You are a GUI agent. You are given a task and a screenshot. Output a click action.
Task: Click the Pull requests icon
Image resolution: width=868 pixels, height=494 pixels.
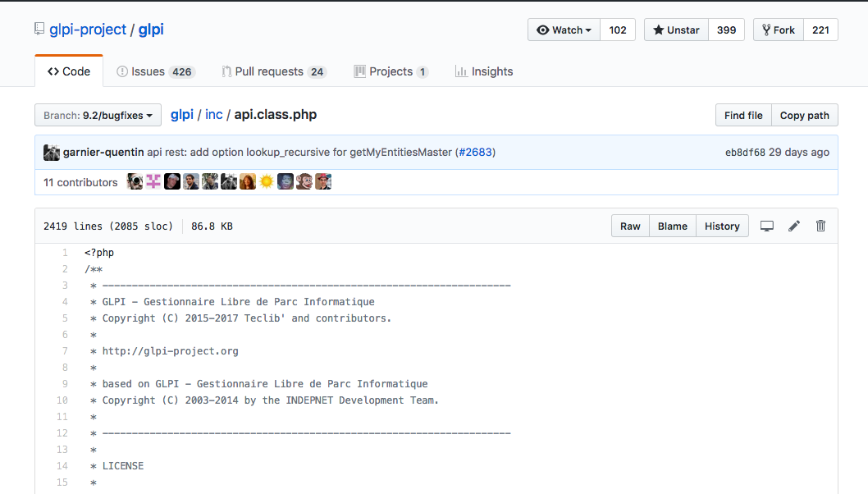click(x=226, y=71)
